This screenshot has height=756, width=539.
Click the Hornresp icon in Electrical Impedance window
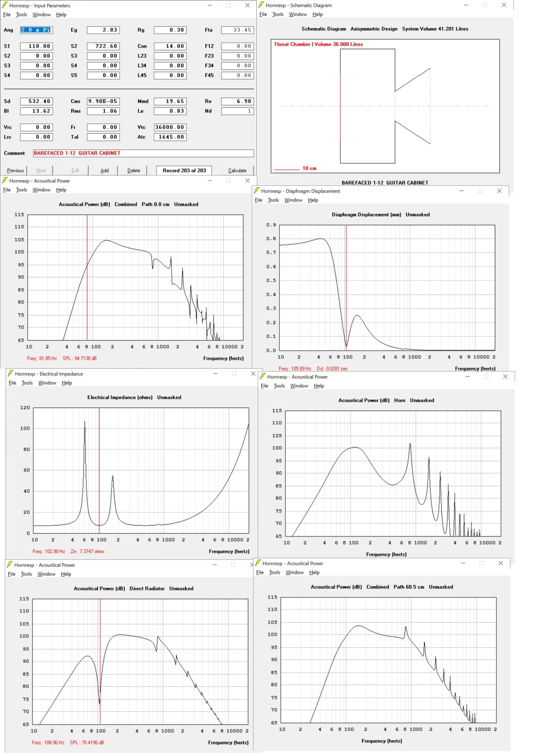point(10,373)
